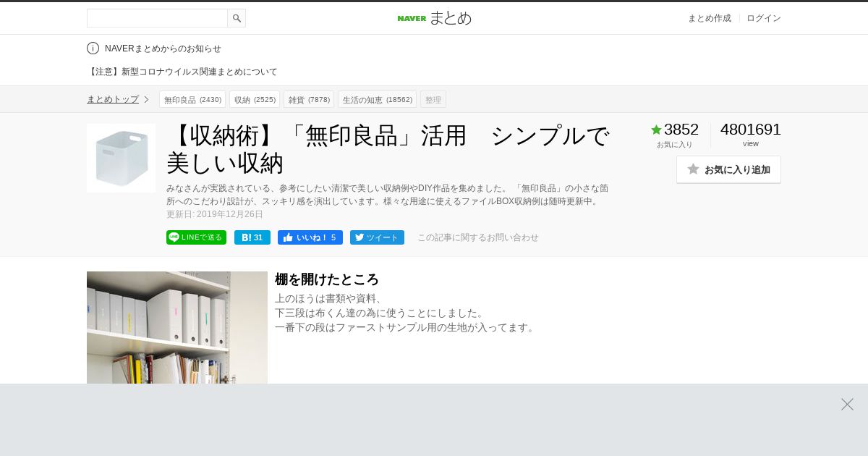Click the Facebook いいね! button
The width and height of the screenshot is (868, 456).
[x=310, y=237]
